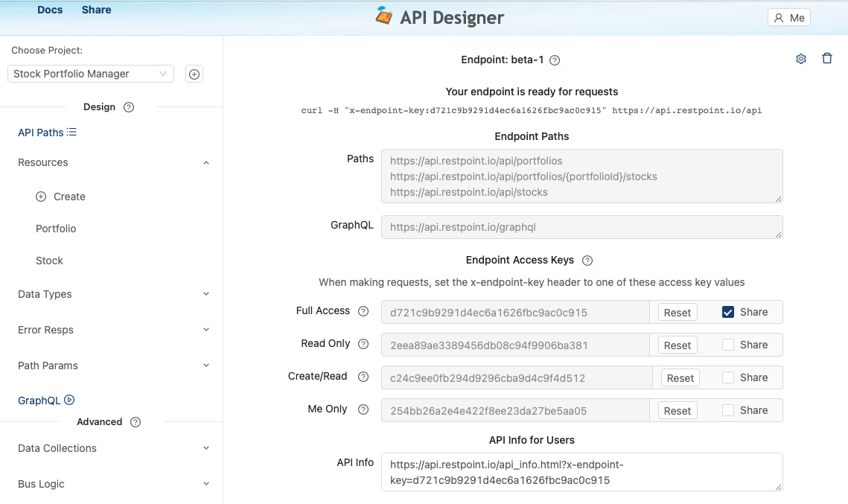Enable Share for Me Only key

tap(728, 410)
